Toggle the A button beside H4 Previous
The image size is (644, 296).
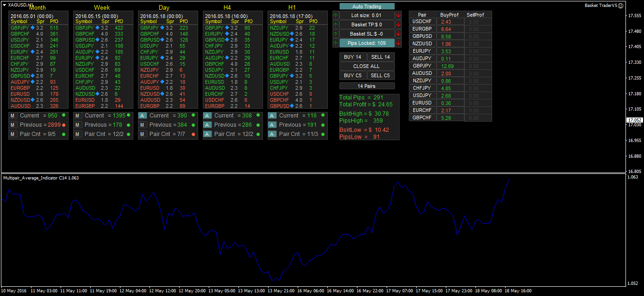[207, 125]
